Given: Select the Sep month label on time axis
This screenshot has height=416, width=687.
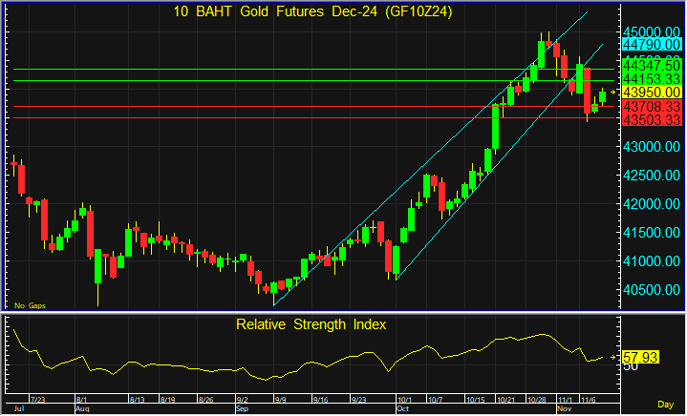Looking at the screenshot, I should (x=242, y=409).
